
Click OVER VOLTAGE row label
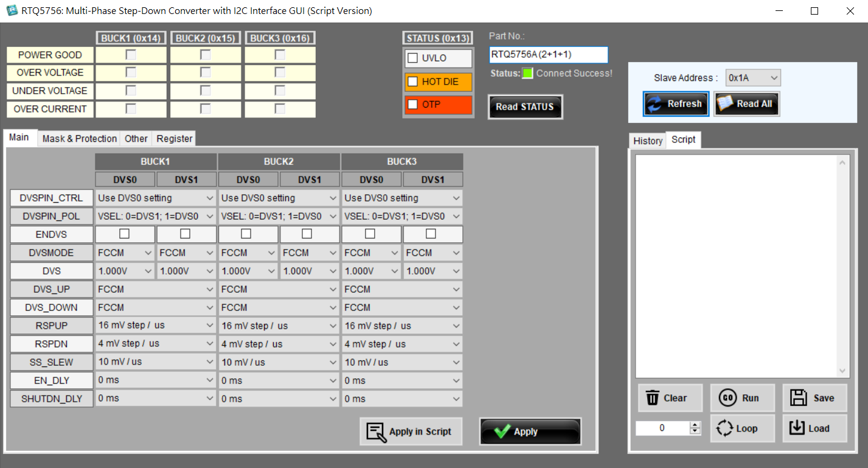coord(50,72)
